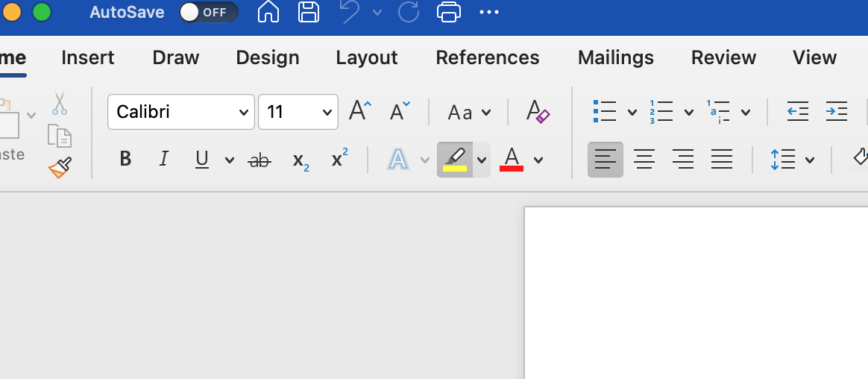Click the Save floppy disk icon
The width and height of the screenshot is (868, 379).
pos(309,12)
